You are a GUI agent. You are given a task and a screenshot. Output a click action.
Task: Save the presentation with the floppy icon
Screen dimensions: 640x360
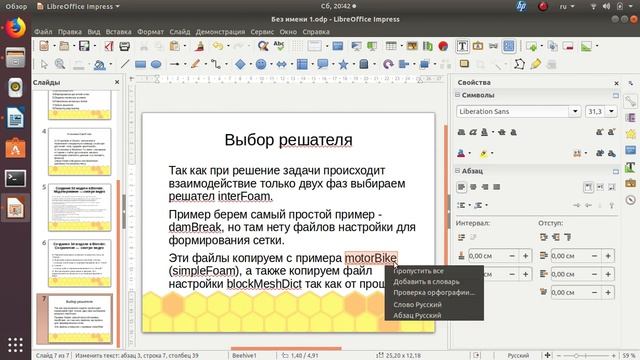click(84, 46)
